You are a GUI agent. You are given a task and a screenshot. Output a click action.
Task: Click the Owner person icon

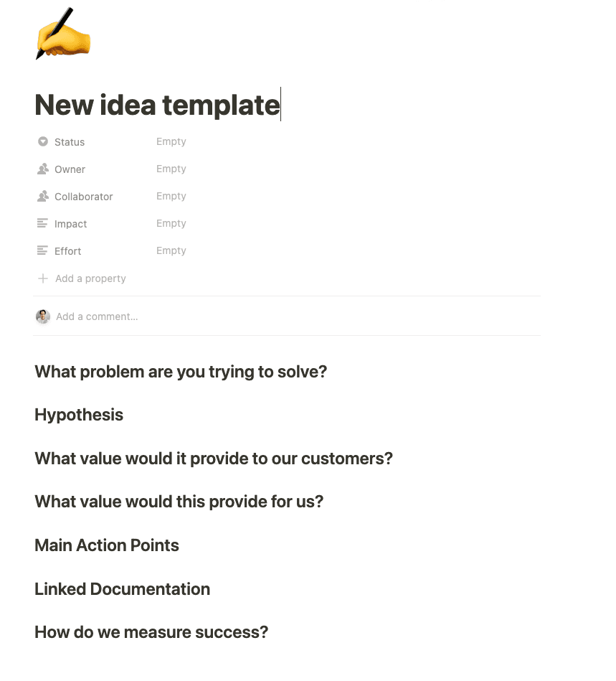[43, 169]
